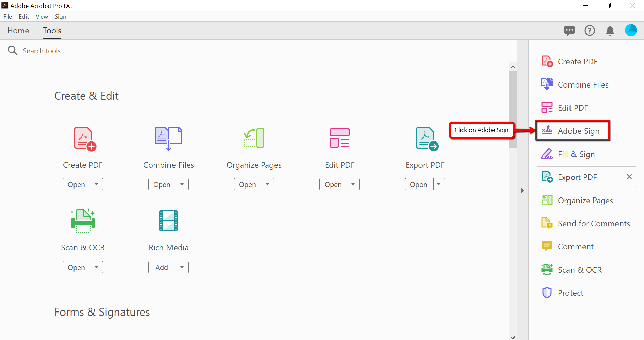Click scrollbar down arrow at bottom
Screen dimensions: 644x340
[x=512, y=337]
